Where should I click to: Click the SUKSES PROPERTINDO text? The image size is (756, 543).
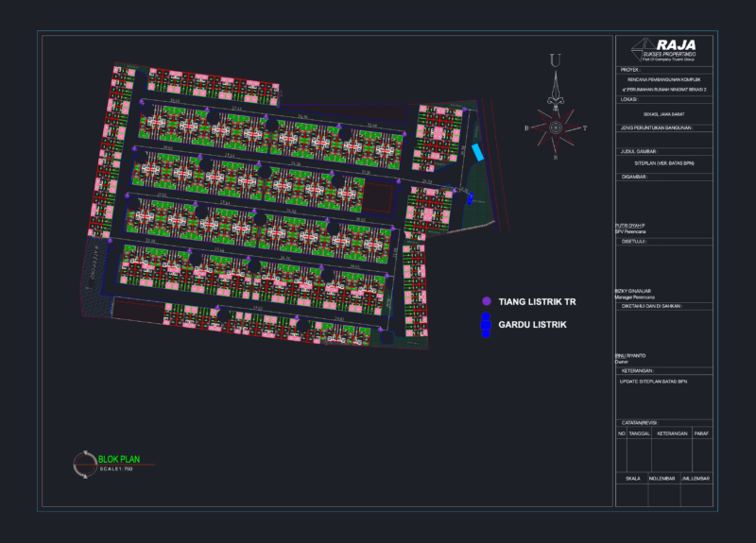[x=669, y=55]
